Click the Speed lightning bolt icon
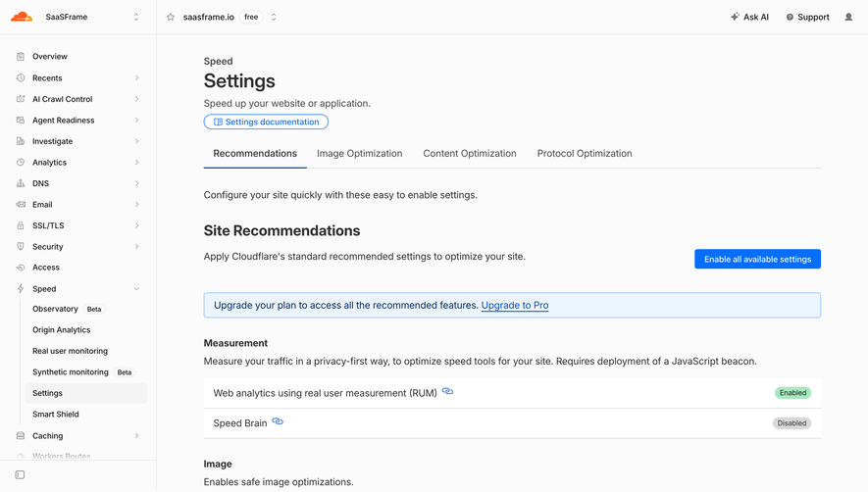This screenshot has height=492, width=868. point(21,289)
